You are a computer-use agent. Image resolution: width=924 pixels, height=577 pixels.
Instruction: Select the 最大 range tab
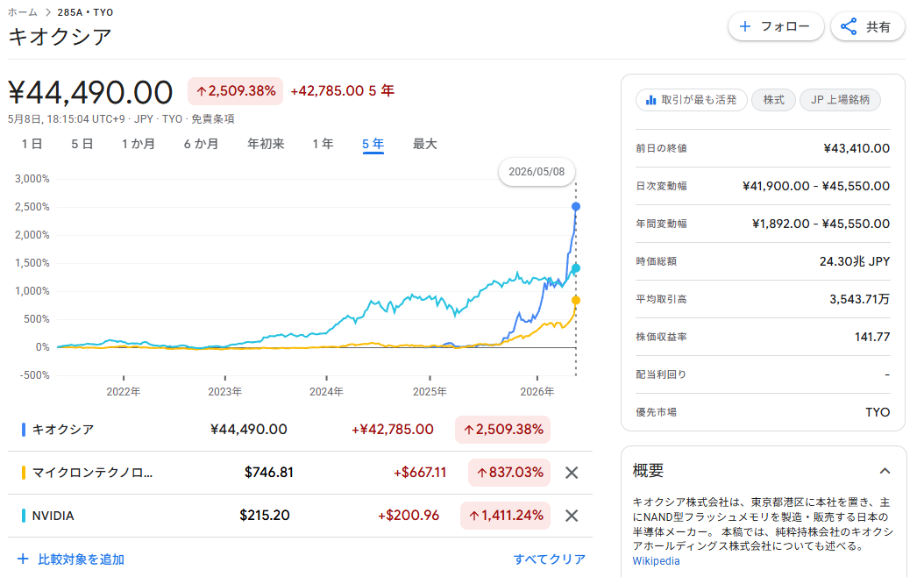point(425,144)
